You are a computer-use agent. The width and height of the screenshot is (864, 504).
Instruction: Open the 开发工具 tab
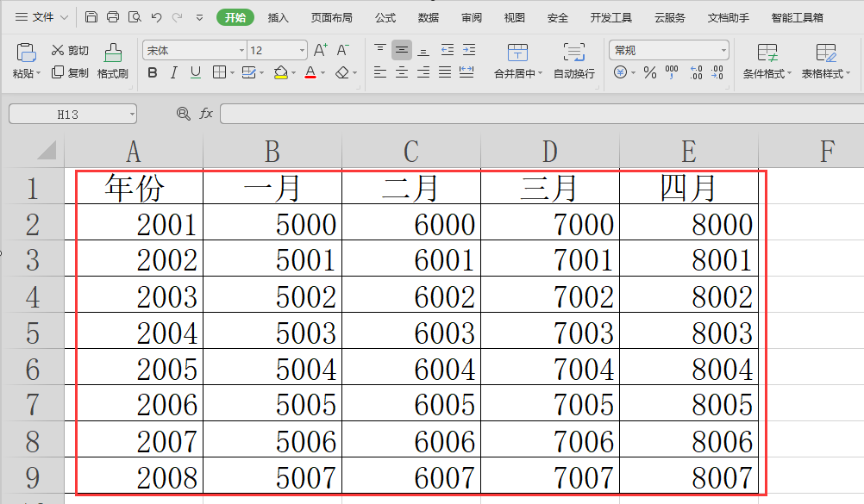[611, 17]
